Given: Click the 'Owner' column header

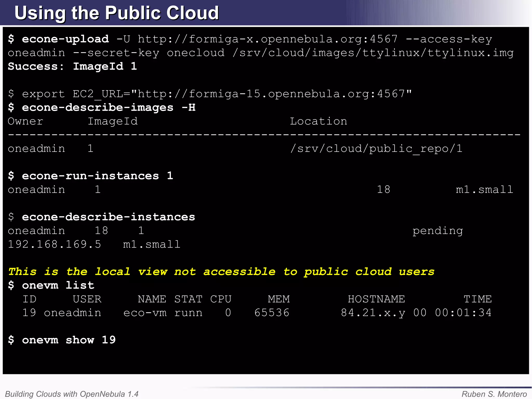Looking at the screenshot, I should [x=25, y=121].
